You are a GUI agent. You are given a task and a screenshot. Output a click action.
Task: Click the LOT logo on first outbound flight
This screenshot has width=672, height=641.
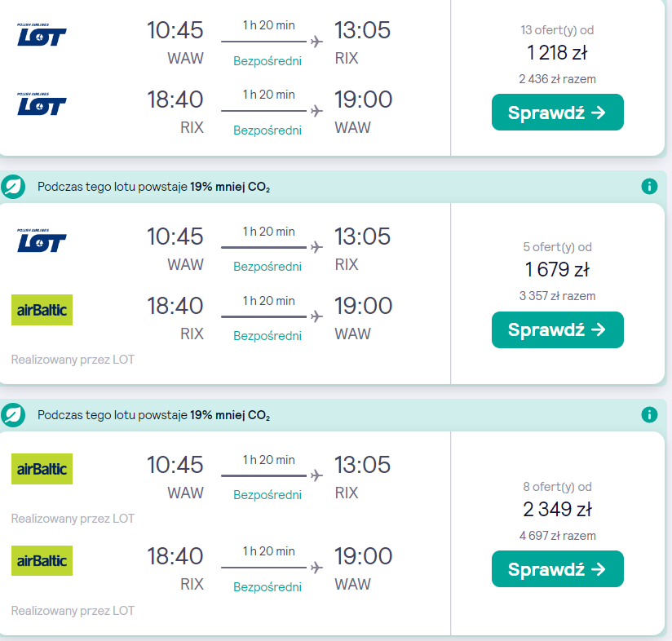[42, 35]
